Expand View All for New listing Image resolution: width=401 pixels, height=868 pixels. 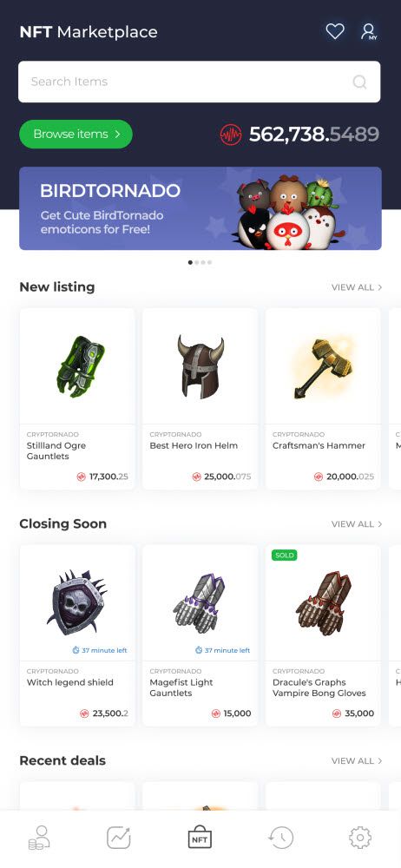[x=357, y=287]
